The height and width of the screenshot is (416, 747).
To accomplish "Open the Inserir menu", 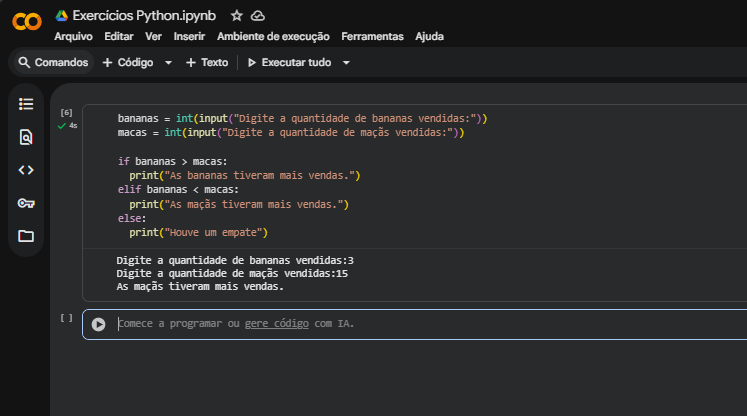I will coord(189,36).
